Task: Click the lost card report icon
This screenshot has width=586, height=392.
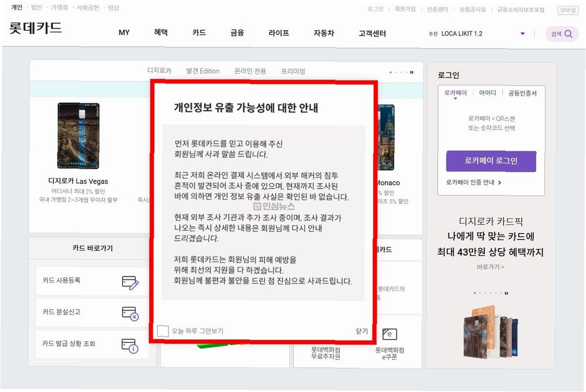Action: pyautogui.click(x=130, y=314)
